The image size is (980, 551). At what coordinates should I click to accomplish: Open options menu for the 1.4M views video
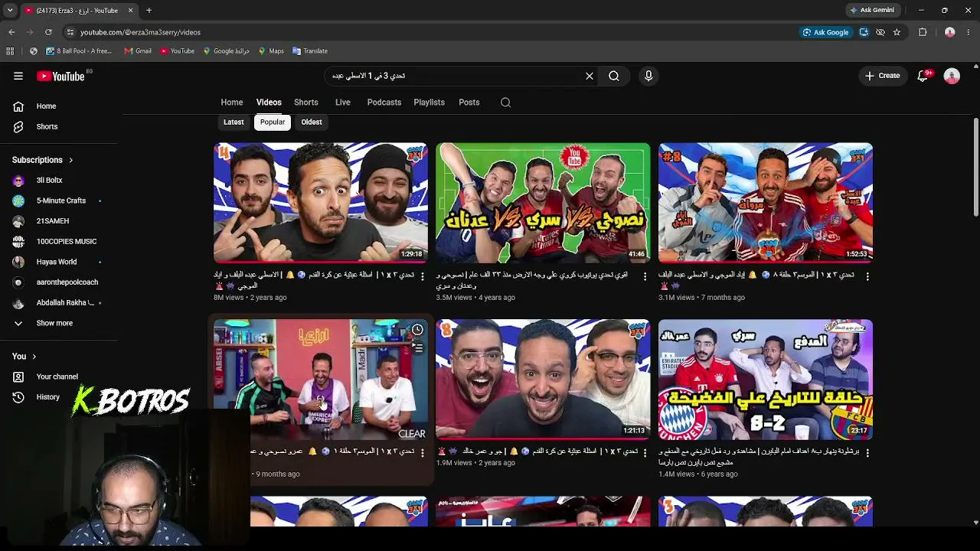[867, 453]
